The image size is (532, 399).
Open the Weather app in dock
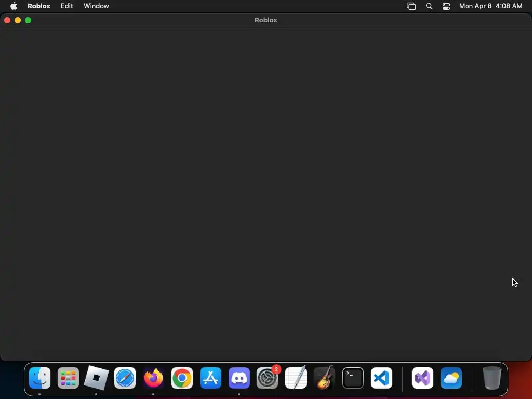(x=451, y=378)
